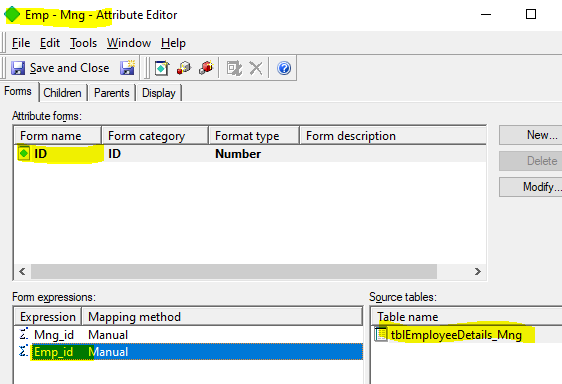Click the left arrow of horizontal scrollbar
Image resolution: width=562 pixels, height=384 pixels.
[x=22, y=271]
